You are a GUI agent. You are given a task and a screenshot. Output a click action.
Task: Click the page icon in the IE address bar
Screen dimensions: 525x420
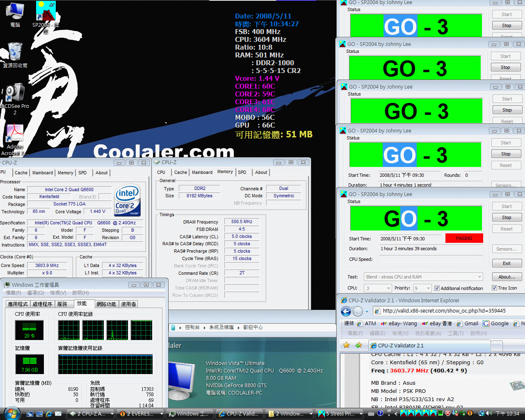coord(377,311)
